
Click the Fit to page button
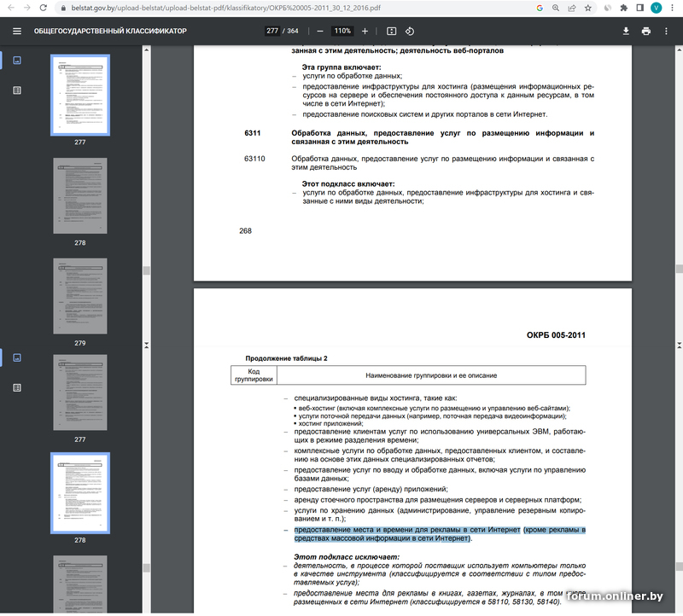(x=392, y=31)
